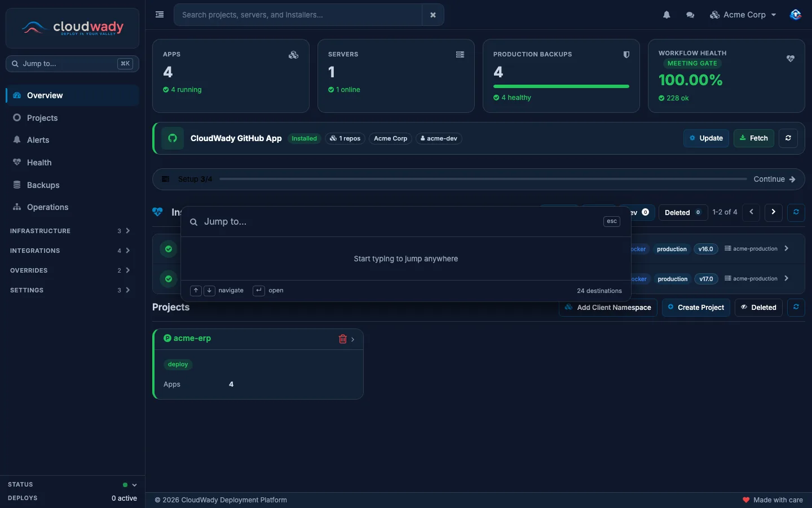Refresh the GitHub App panel
This screenshot has width=812, height=508.
(x=788, y=138)
